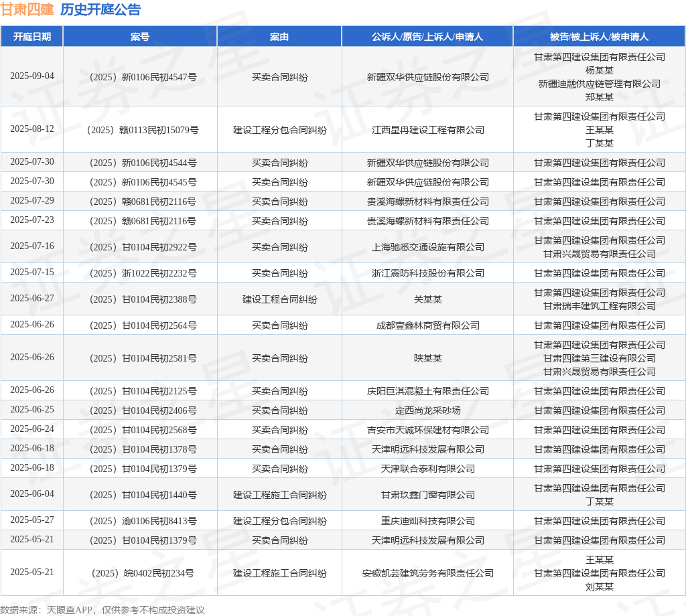
Task: Select the date 2025-05-27
Action: [32, 520]
